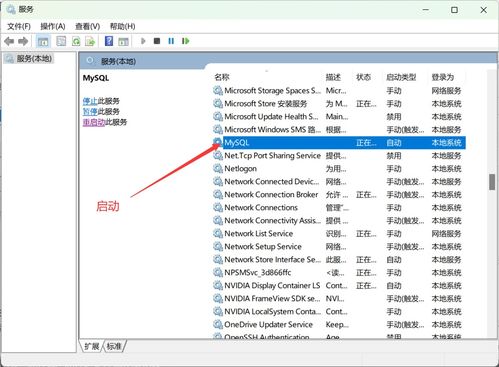Select Microsoft Store 安装服务 row
Image resolution: width=499 pixels, height=367 pixels.
coord(339,104)
